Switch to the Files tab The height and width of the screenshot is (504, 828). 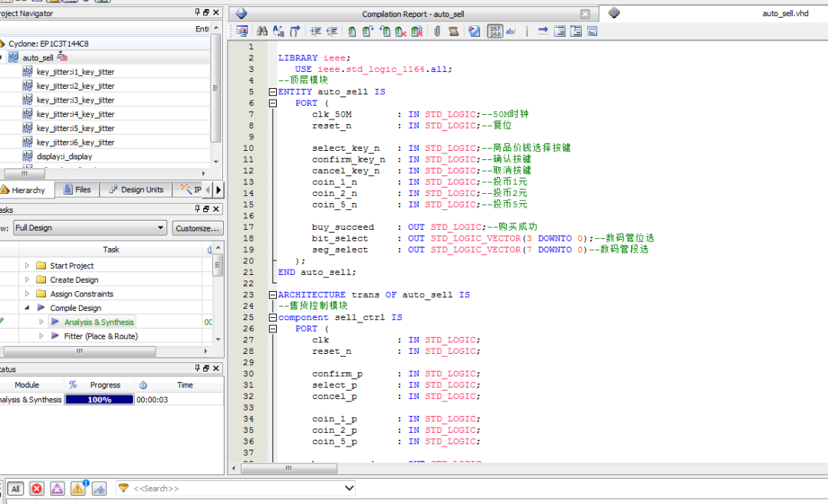77,190
